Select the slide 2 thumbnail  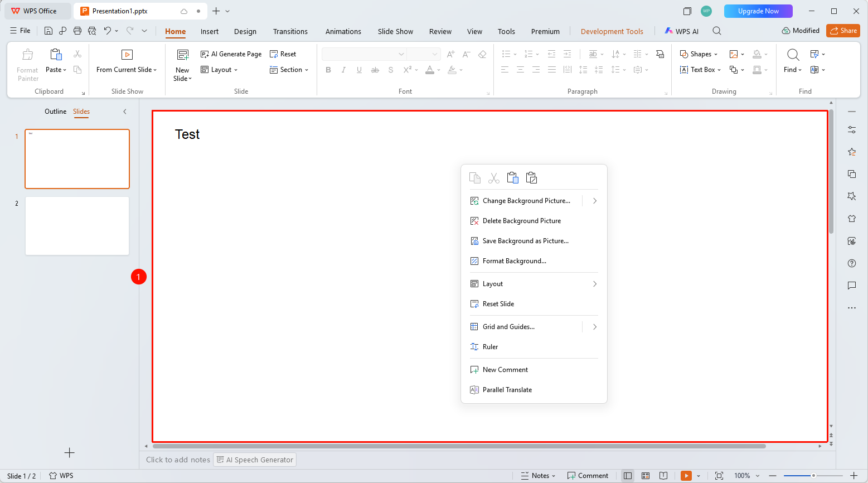pos(77,226)
